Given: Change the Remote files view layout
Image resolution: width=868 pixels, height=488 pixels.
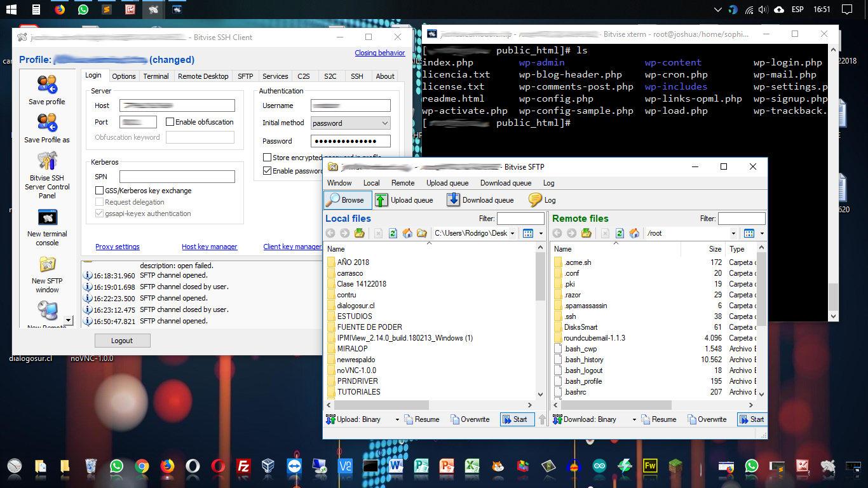Looking at the screenshot, I should (x=749, y=233).
